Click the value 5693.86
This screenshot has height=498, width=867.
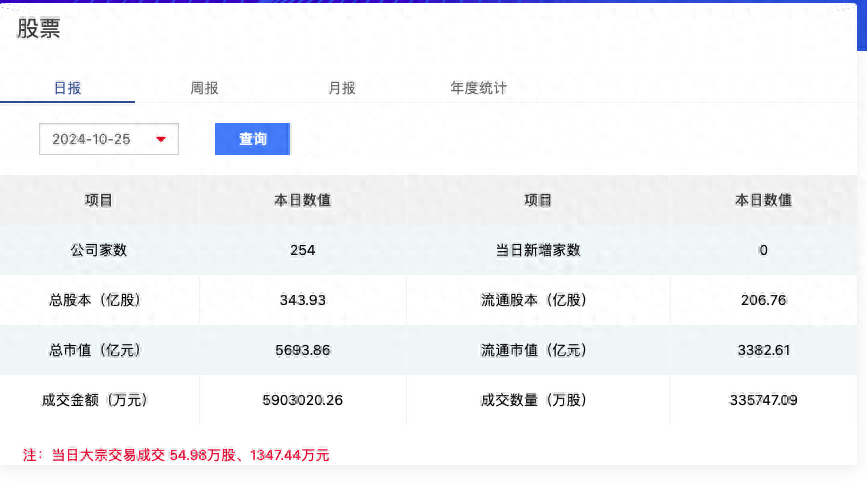click(302, 350)
